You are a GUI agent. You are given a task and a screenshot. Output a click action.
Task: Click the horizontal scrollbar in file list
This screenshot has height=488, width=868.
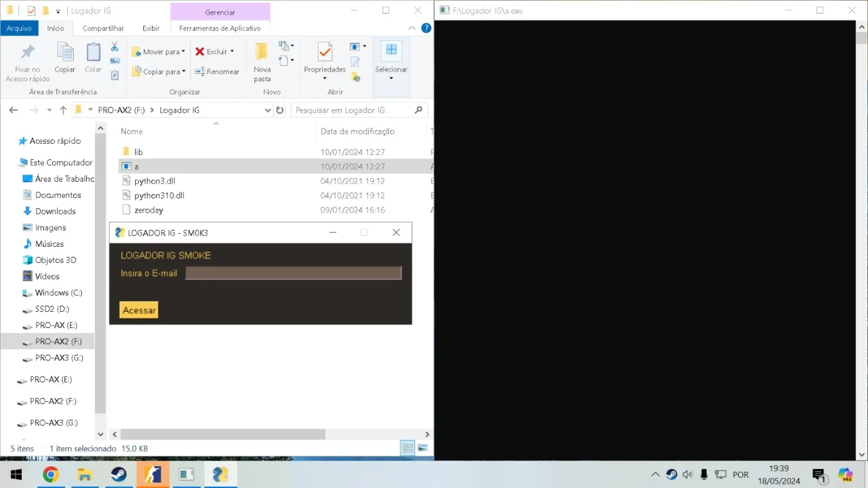click(x=223, y=435)
